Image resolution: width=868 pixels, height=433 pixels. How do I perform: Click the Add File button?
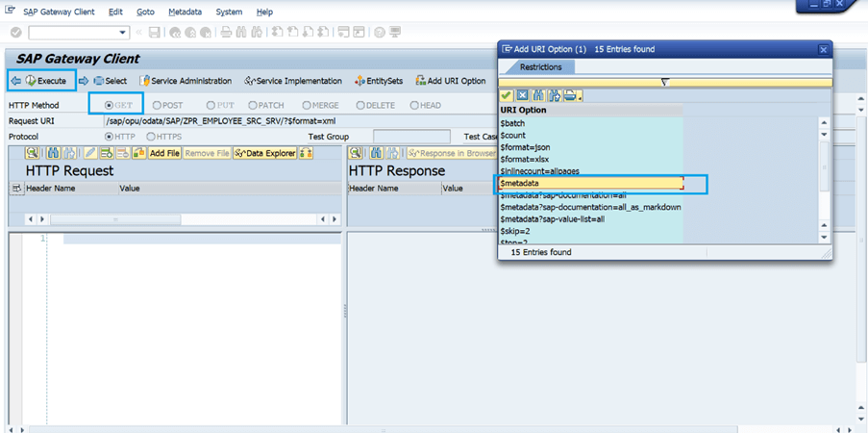coord(165,152)
